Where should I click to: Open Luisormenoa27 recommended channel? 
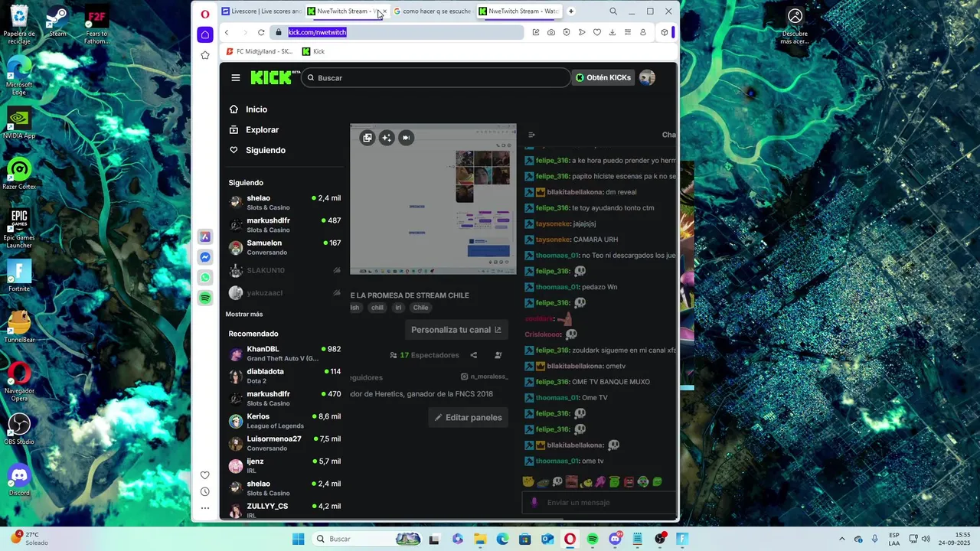[x=285, y=443]
